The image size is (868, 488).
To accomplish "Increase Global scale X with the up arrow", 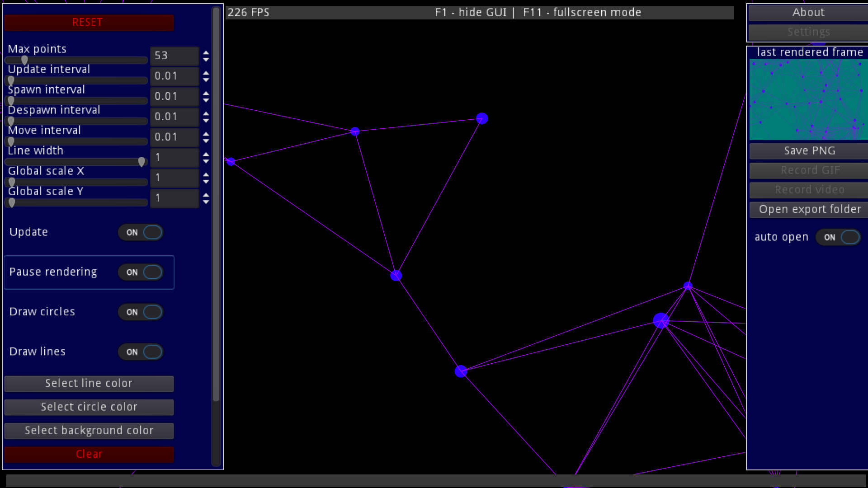I will 206,174.
